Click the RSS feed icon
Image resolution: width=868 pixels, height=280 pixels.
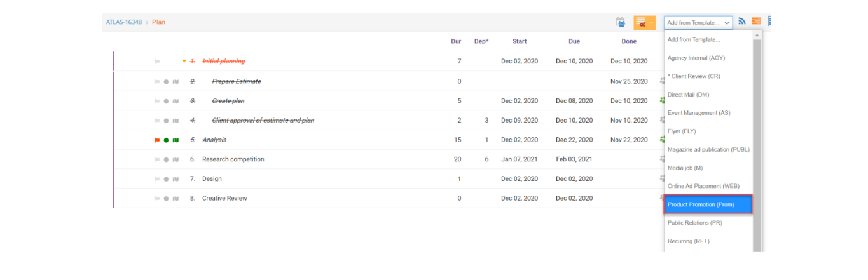pos(741,22)
